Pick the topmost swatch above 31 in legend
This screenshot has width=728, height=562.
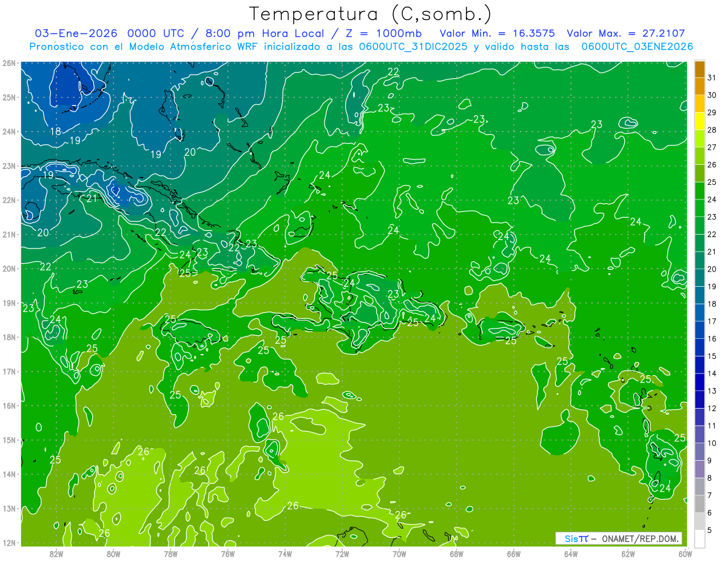point(699,69)
